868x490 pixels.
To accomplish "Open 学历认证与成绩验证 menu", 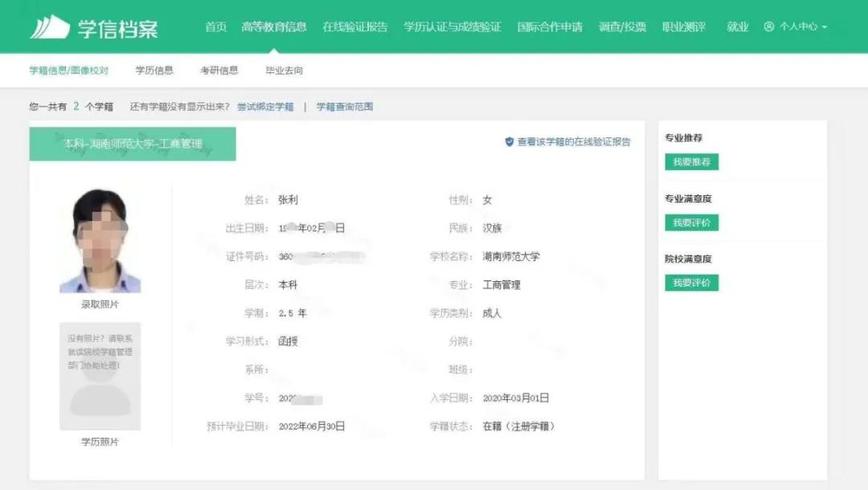I will click(x=452, y=27).
